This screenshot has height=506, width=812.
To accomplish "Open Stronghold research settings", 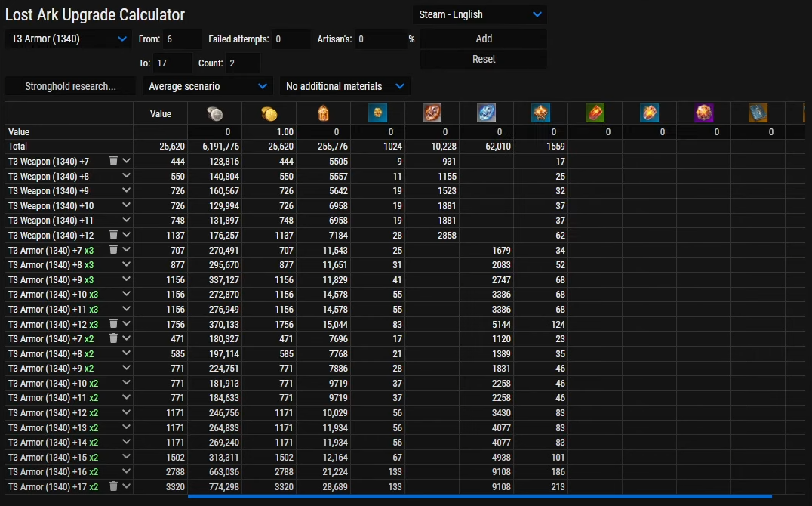I will click(70, 86).
